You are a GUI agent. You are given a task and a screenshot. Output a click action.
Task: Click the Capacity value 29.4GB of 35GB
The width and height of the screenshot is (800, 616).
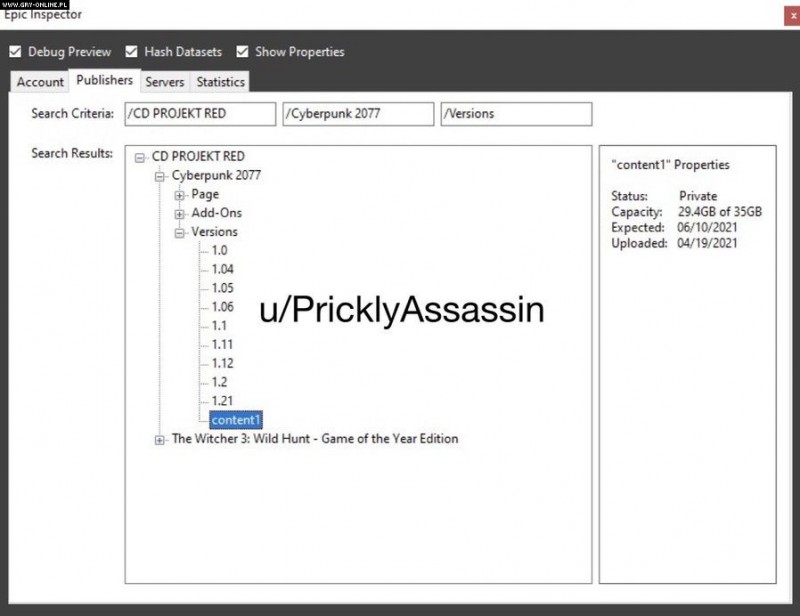coord(719,212)
